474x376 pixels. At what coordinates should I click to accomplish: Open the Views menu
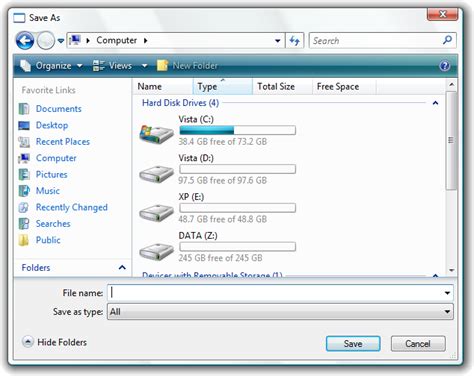pos(120,66)
